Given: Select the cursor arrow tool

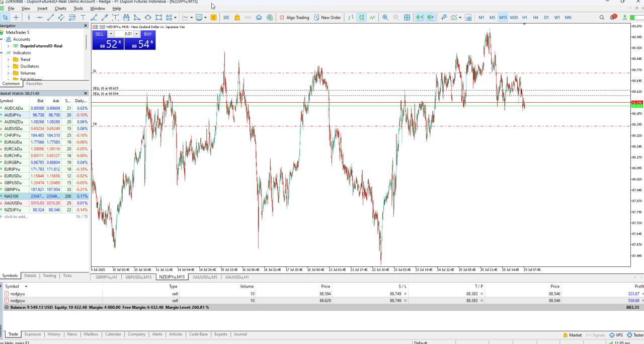Looking at the screenshot, I should 5,17.
